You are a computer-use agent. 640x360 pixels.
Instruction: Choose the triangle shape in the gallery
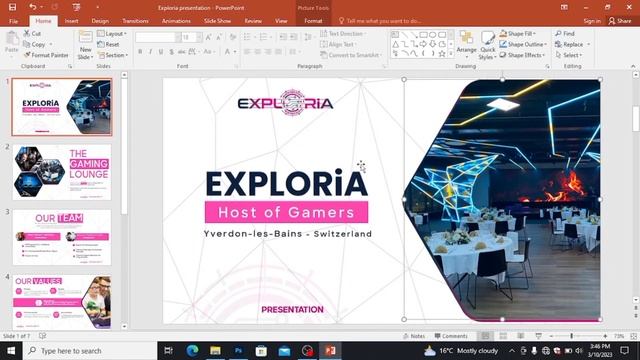[x=396, y=44]
